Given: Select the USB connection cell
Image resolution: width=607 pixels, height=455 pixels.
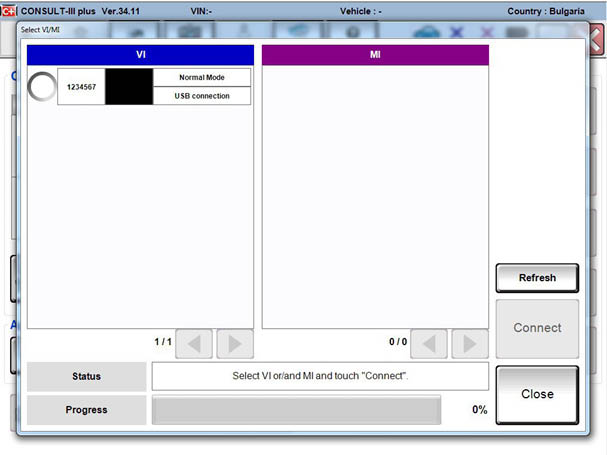Looking at the screenshot, I should point(203,96).
